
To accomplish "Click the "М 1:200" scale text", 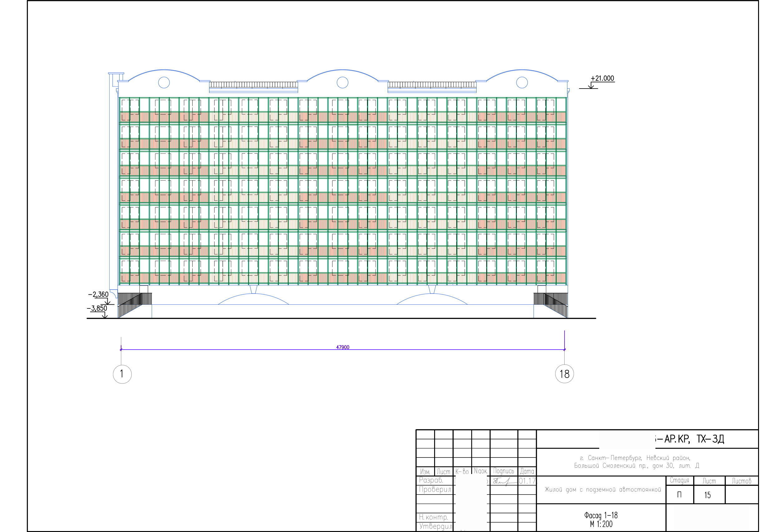I will [601, 524].
